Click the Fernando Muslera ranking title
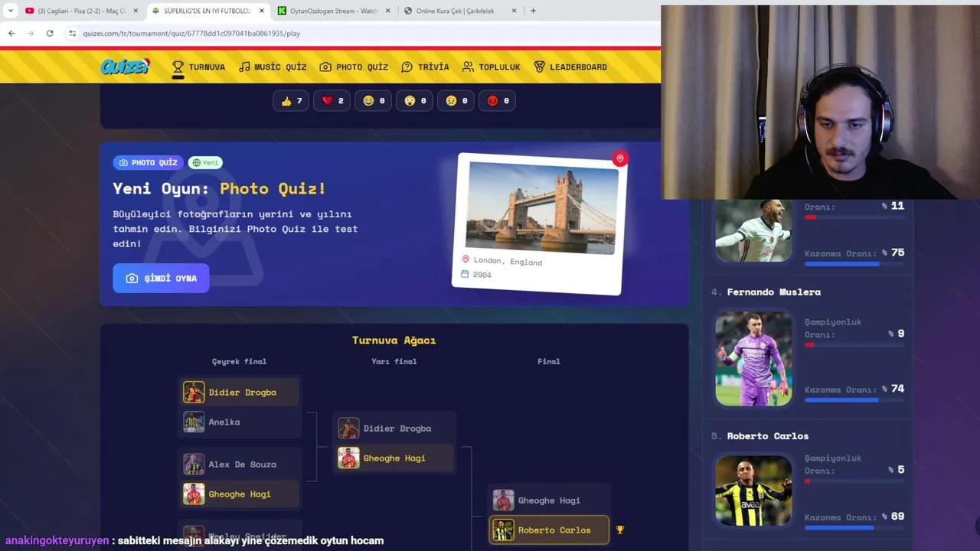The image size is (980, 551). pos(773,292)
